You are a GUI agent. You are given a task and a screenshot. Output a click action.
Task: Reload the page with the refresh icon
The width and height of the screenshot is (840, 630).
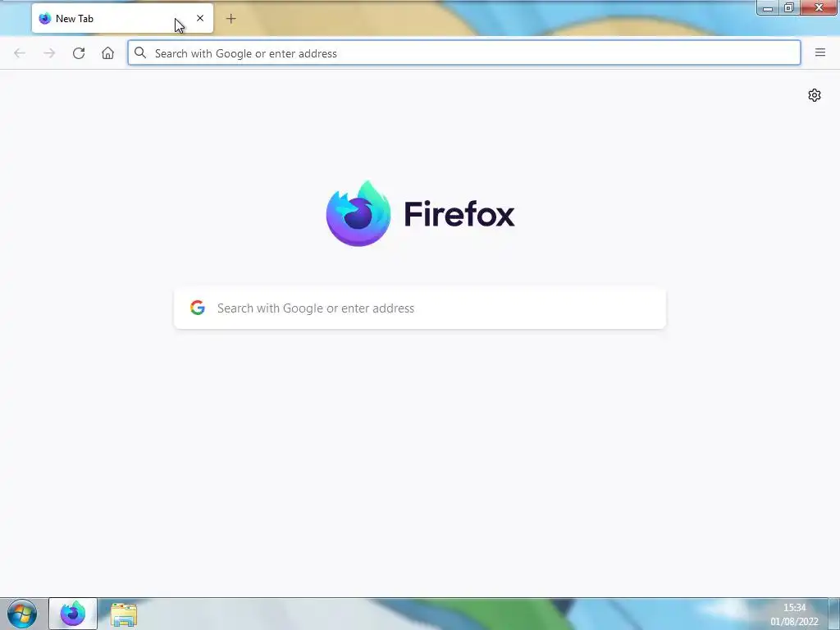click(x=79, y=53)
